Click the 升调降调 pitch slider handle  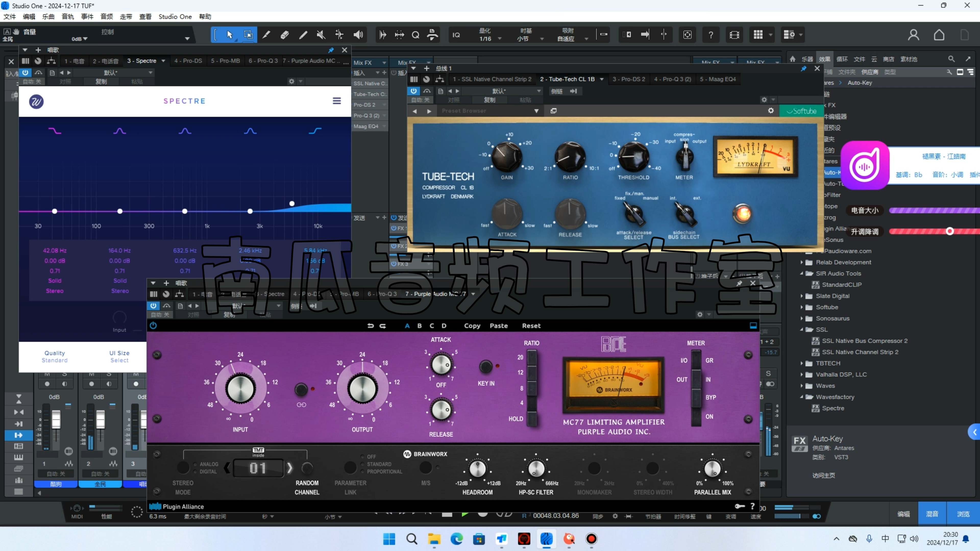[x=950, y=231]
